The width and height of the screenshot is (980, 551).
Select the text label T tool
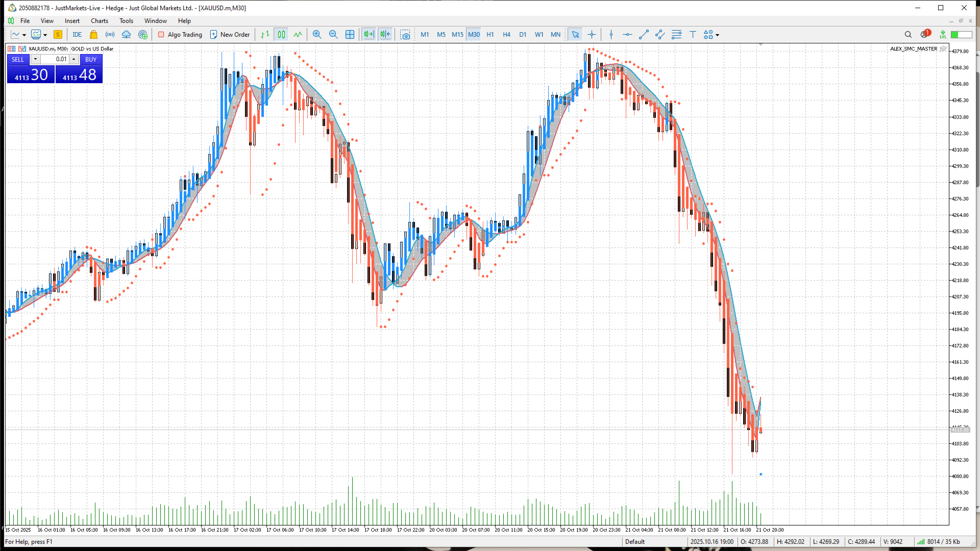[x=693, y=35]
